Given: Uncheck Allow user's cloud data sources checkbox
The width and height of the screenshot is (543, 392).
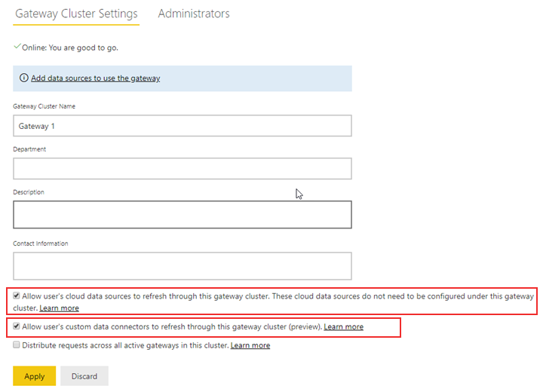Looking at the screenshot, I should [17, 296].
